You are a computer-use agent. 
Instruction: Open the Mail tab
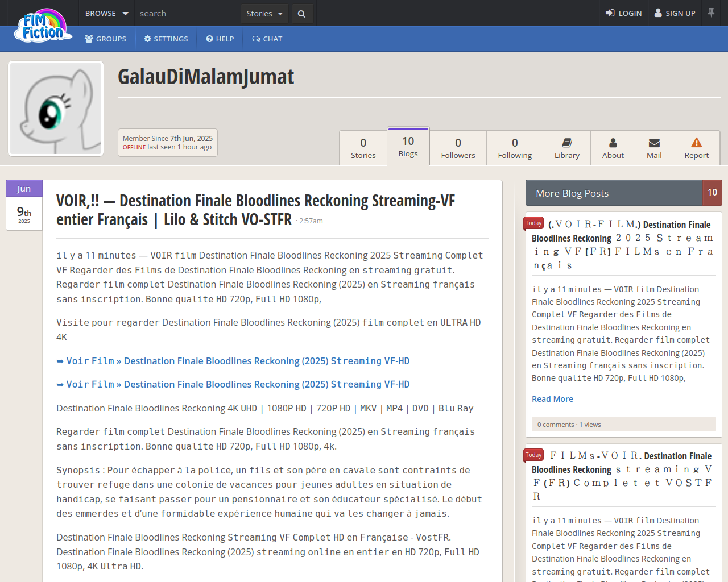[x=654, y=148]
